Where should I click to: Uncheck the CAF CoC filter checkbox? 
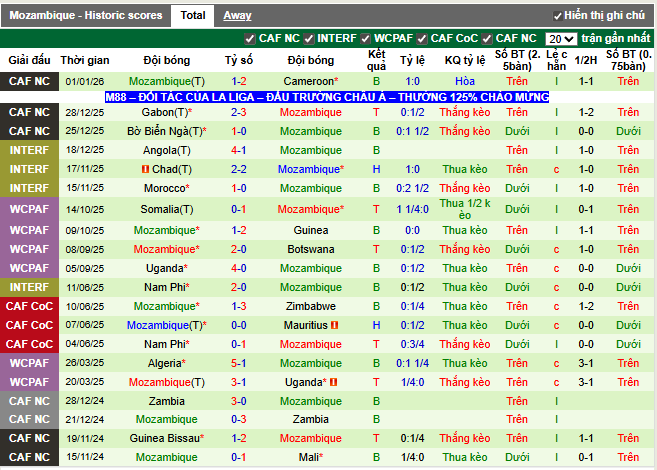tap(422, 39)
